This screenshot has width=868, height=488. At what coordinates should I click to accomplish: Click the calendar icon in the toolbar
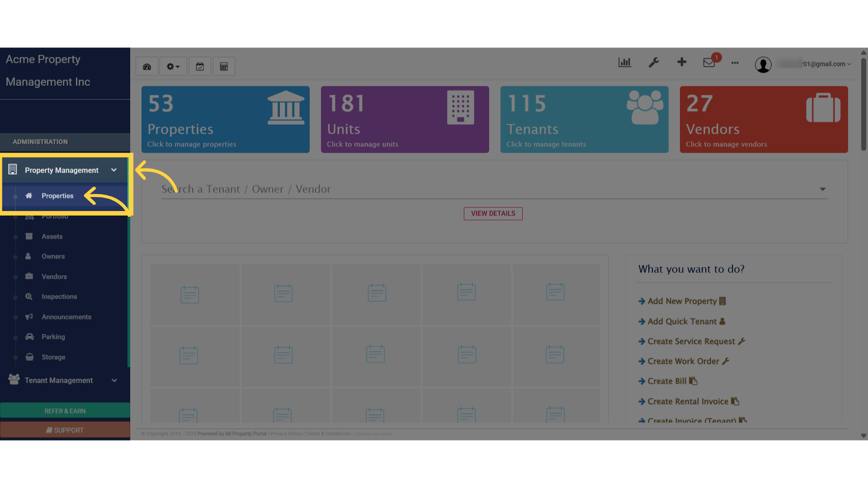(200, 66)
